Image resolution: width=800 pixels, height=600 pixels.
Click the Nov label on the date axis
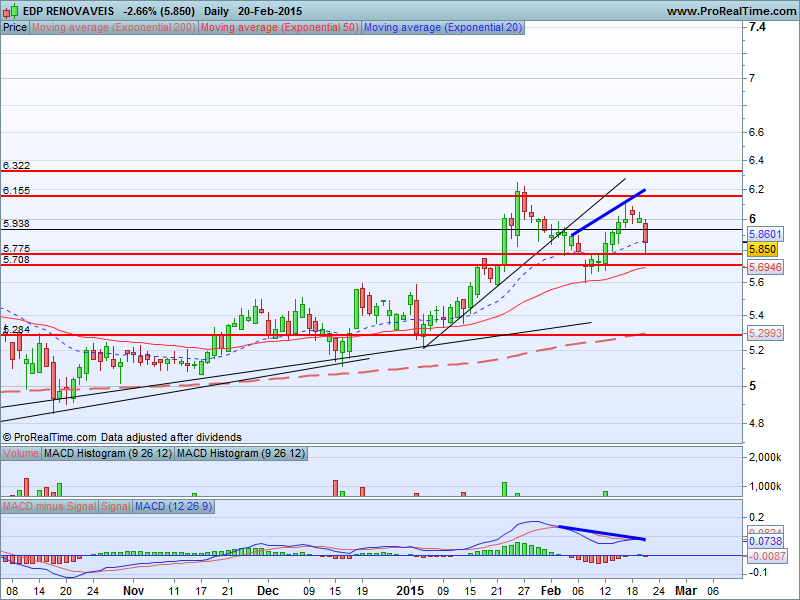pos(134,591)
